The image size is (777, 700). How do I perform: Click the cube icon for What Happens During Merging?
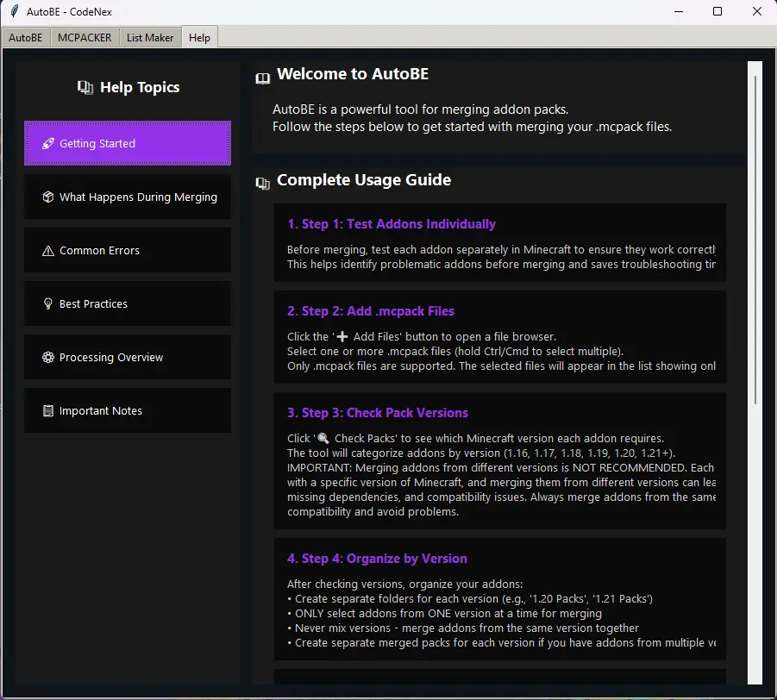[48, 197]
